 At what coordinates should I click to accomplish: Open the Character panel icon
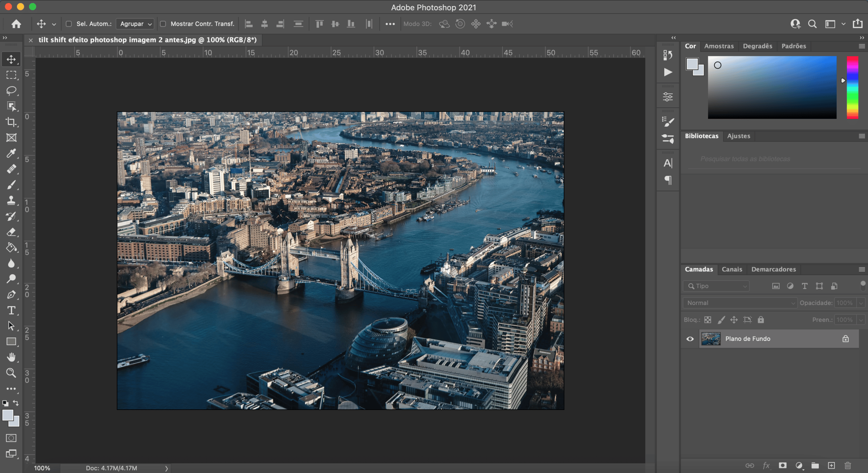(668, 163)
